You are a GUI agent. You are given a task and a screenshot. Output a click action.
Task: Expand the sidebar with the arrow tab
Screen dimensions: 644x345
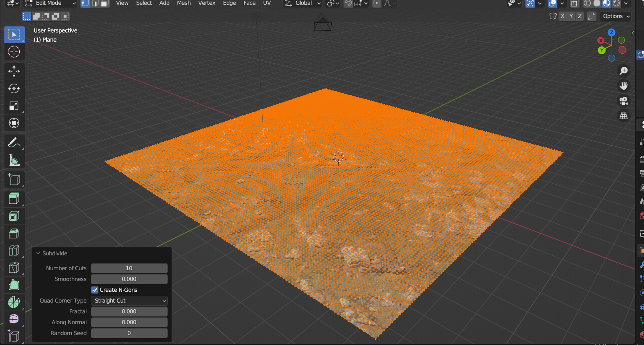pyautogui.click(x=633, y=33)
